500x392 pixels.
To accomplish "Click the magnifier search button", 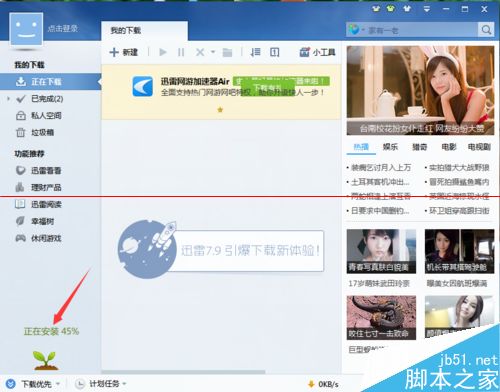I will click(x=486, y=30).
